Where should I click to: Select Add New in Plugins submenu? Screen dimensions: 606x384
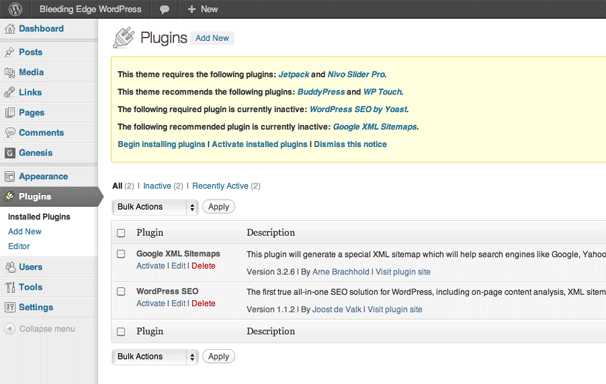tap(25, 231)
